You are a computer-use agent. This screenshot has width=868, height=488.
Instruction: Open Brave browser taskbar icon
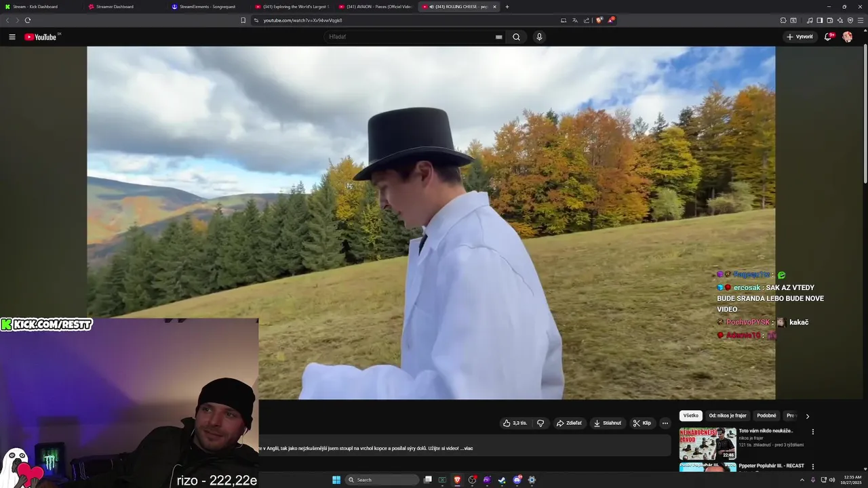(458, 480)
